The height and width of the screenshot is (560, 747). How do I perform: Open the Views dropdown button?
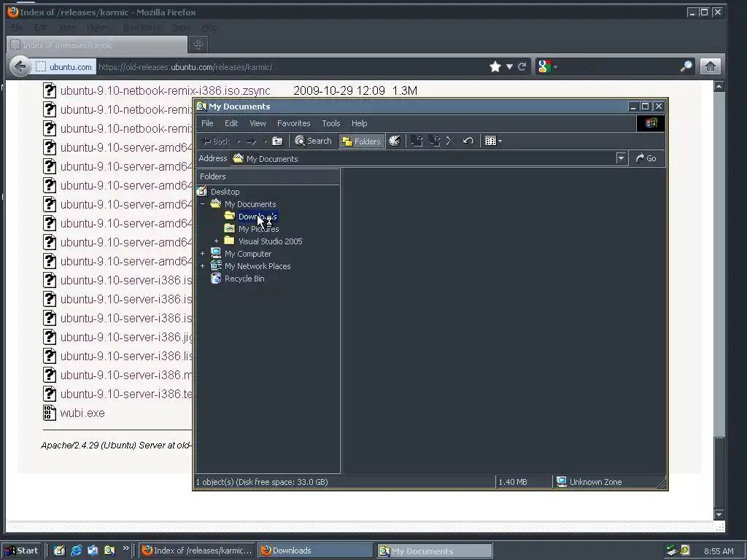[x=493, y=141]
